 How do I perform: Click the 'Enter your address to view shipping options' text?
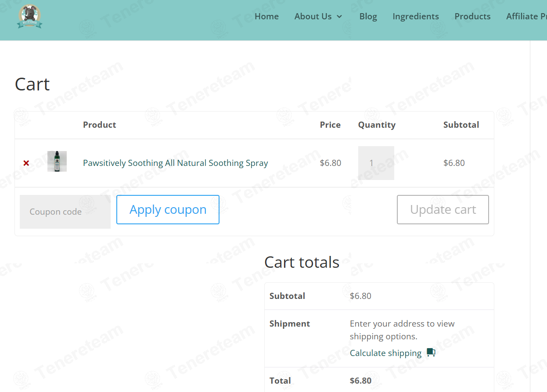click(402, 330)
